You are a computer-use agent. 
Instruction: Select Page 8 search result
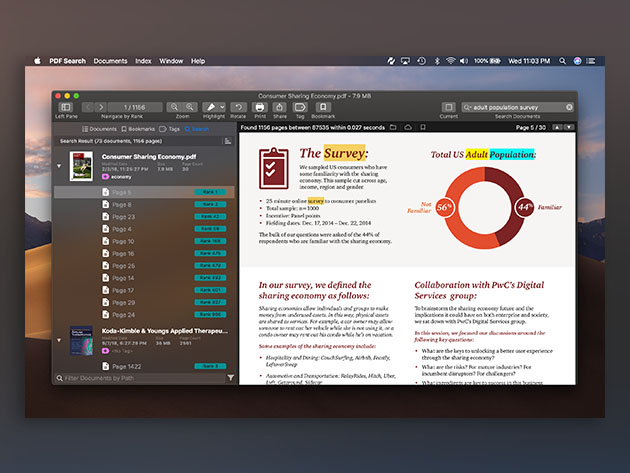(x=144, y=205)
